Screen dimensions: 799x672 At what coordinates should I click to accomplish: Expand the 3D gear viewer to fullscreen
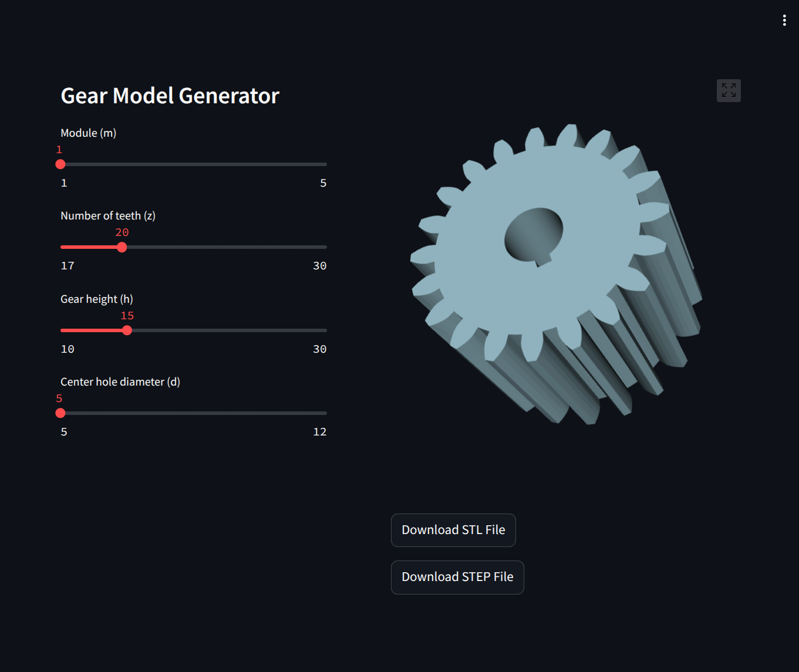coord(729,90)
